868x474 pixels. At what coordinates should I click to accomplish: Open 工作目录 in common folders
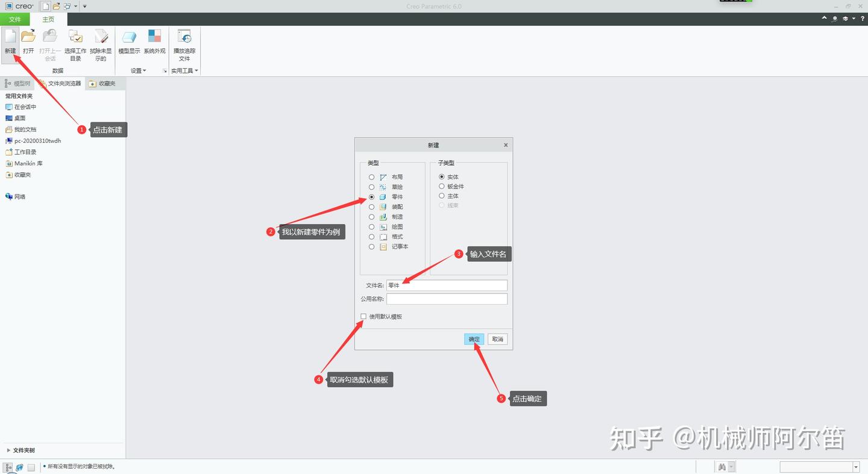click(21, 152)
